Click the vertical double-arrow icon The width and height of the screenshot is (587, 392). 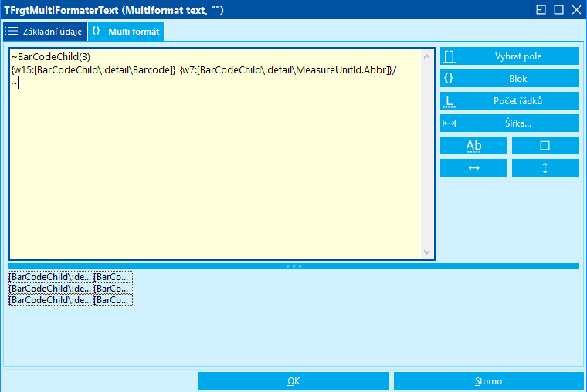(545, 168)
